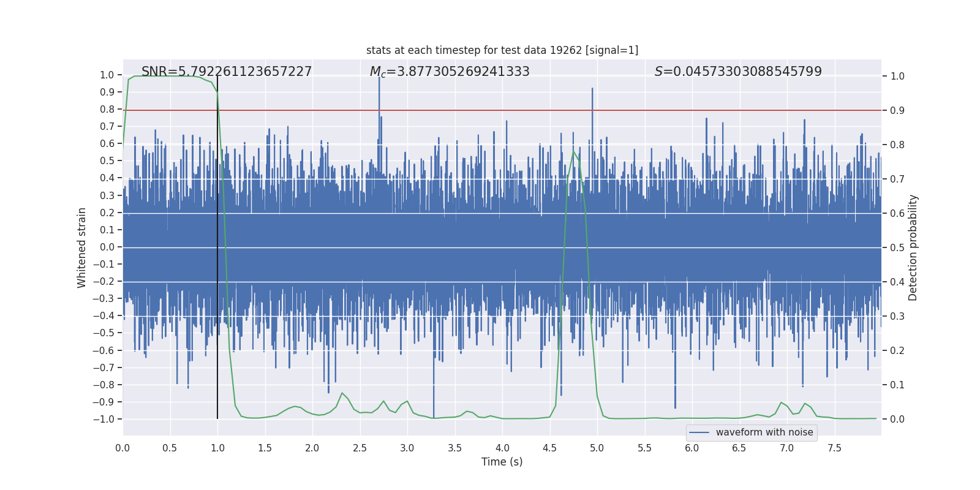Click the 4.0 tick label on time axis
980x490 pixels.
pyautogui.click(x=502, y=448)
